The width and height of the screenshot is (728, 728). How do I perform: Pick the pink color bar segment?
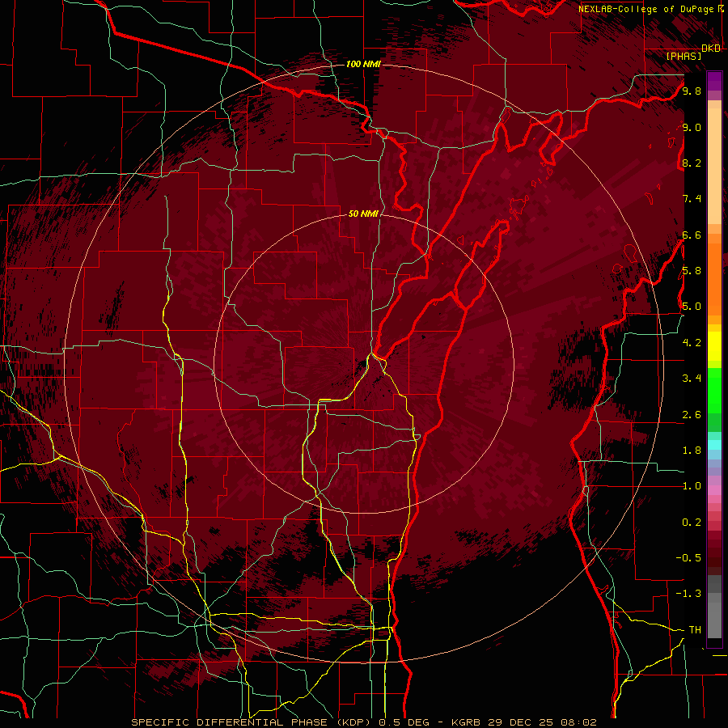[714, 490]
